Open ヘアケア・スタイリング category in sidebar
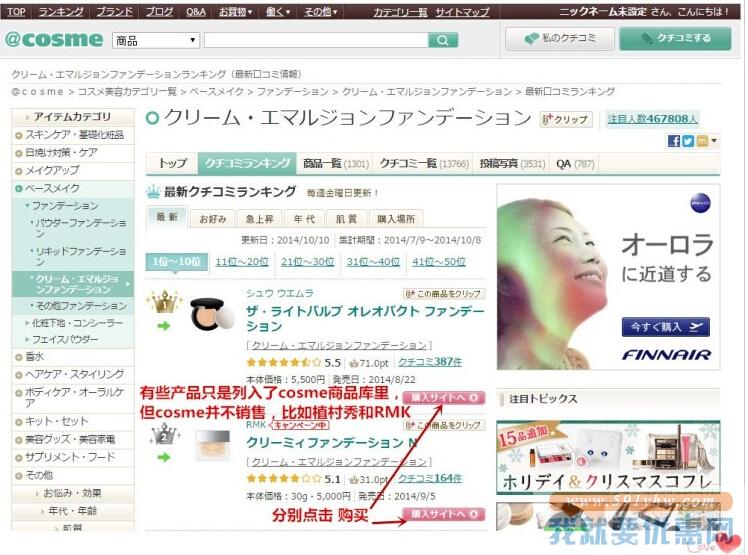Image resolution: width=748 pixels, height=555 pixels. [74, 374]
